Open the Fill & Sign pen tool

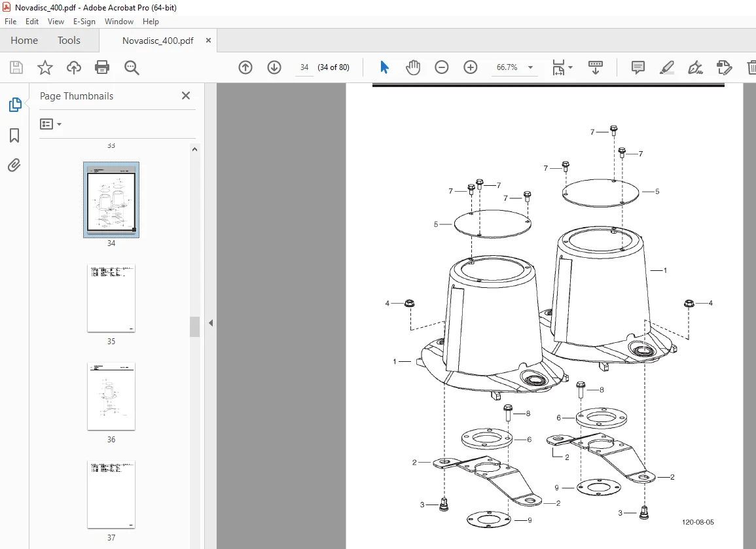695,67
